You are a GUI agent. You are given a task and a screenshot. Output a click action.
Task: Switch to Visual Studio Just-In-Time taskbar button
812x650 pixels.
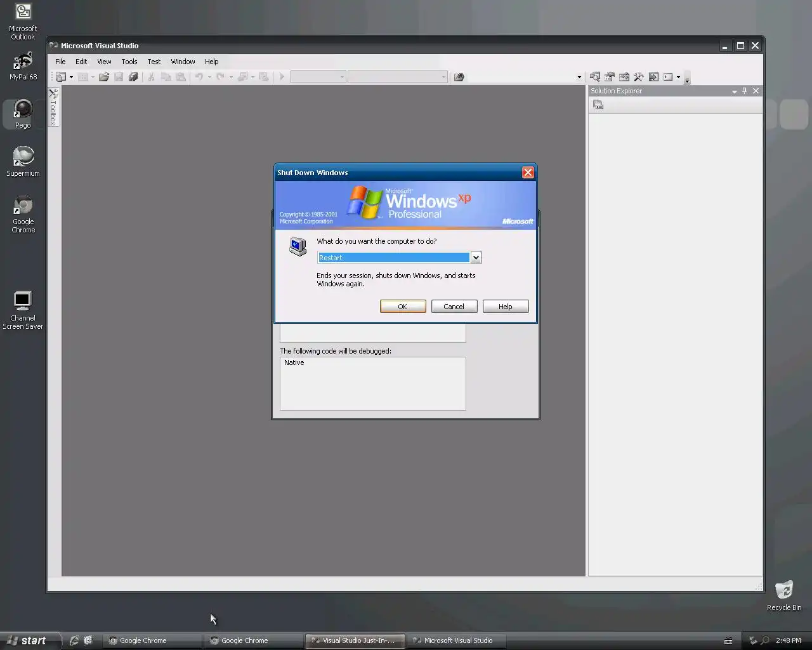click(x=355, y=640)
